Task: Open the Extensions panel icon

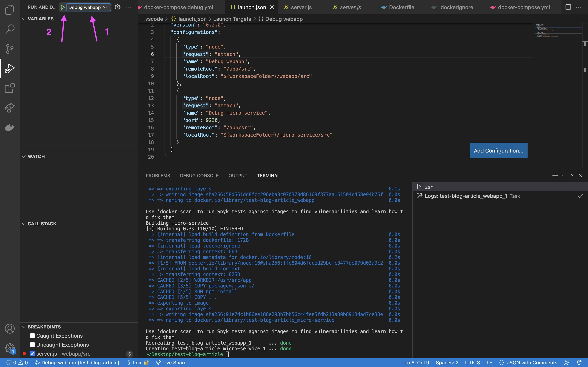Action: (9, 88)
